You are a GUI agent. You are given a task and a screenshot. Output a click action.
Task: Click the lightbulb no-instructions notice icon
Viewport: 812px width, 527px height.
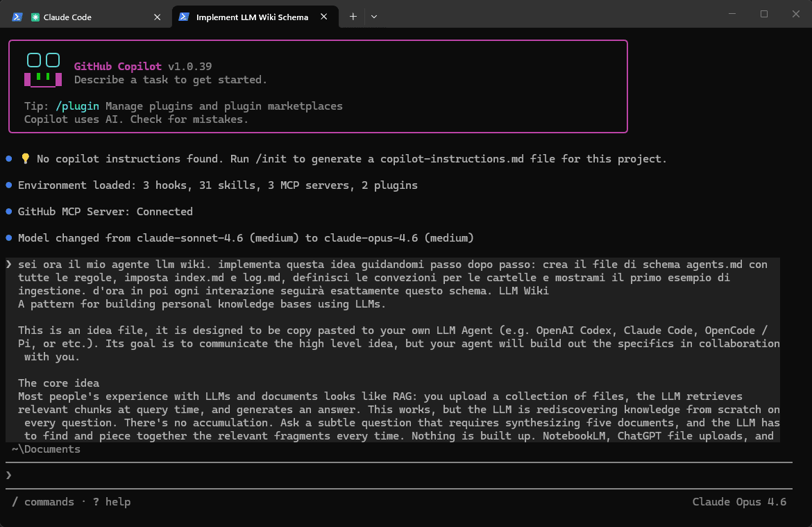(26, 158)
